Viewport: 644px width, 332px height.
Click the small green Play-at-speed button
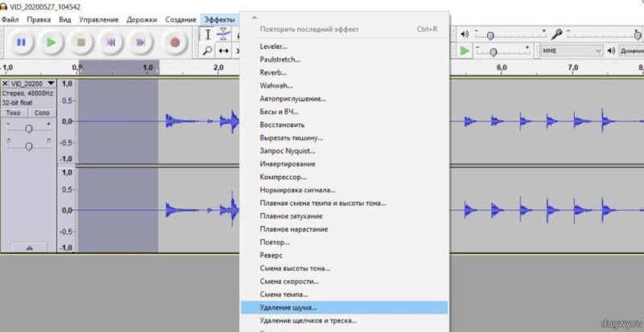pyautogui.click(x=464, y=51)
